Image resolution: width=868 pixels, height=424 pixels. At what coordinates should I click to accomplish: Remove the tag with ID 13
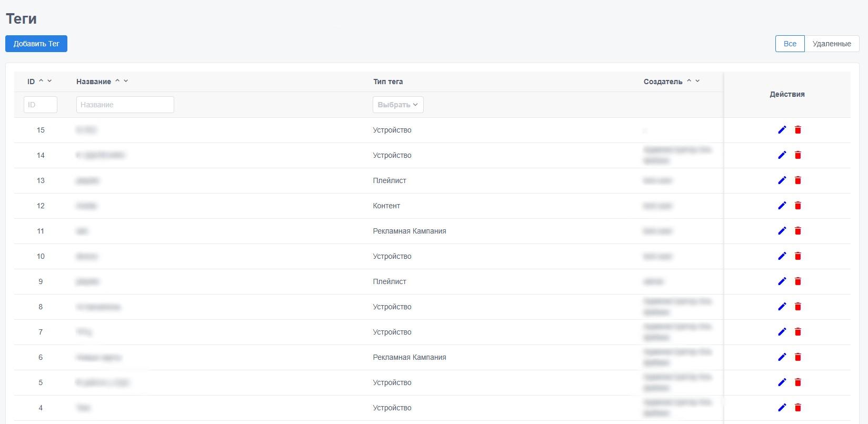click(x=798, y=180)
